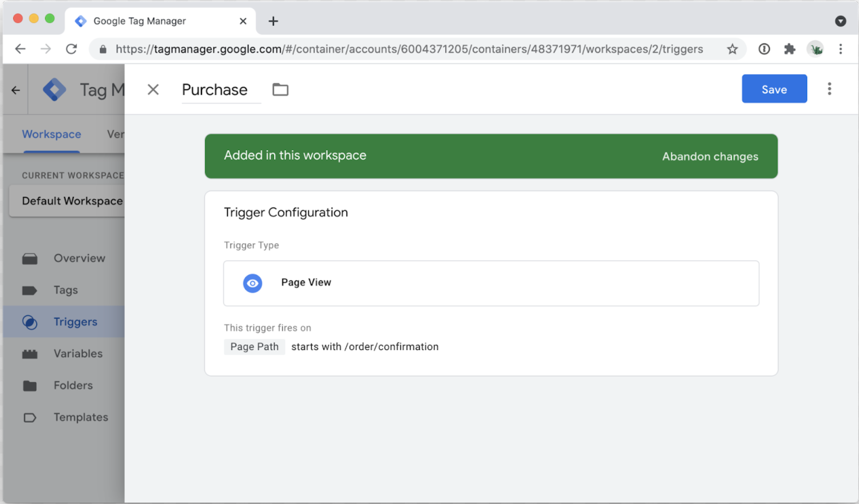This screenshot has width=859, height=504.
Task: Open a new browser tab
Action: pyautogui.click(x=273, y=21)
